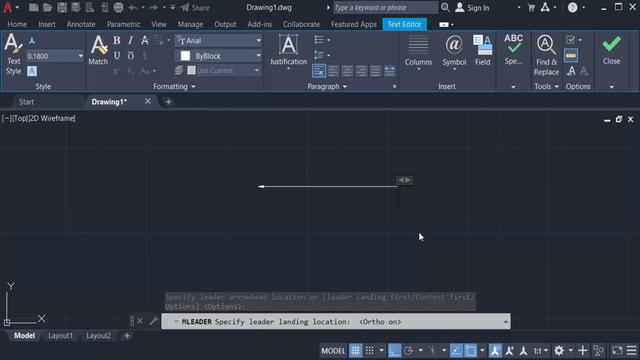Click the command line customize wrench icon
The width and height of the screenshot is (640, 360).
[153, 321]
